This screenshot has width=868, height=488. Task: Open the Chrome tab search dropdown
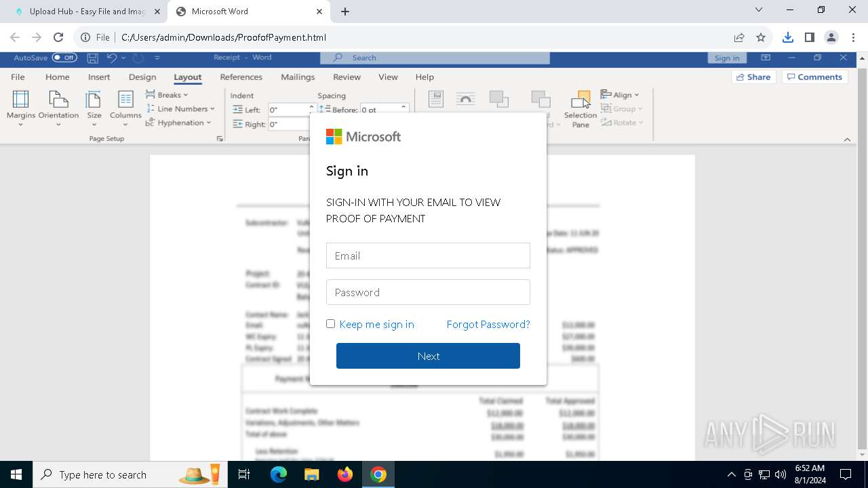(x=759, y=10)
